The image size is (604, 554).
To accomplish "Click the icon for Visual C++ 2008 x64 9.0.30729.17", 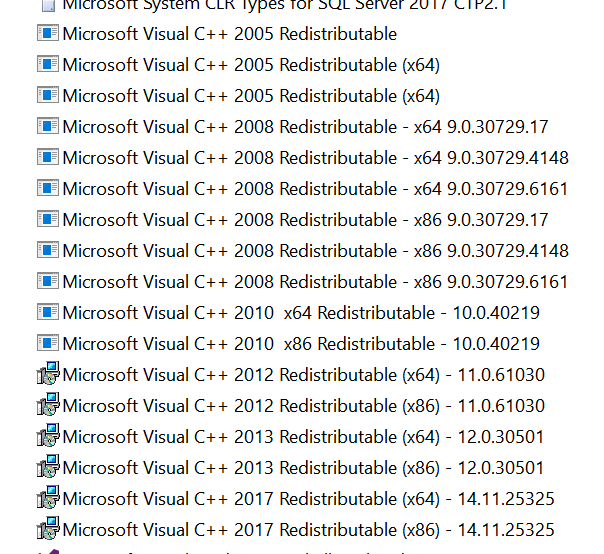I will pyautogui.click(x=48, y=127).
